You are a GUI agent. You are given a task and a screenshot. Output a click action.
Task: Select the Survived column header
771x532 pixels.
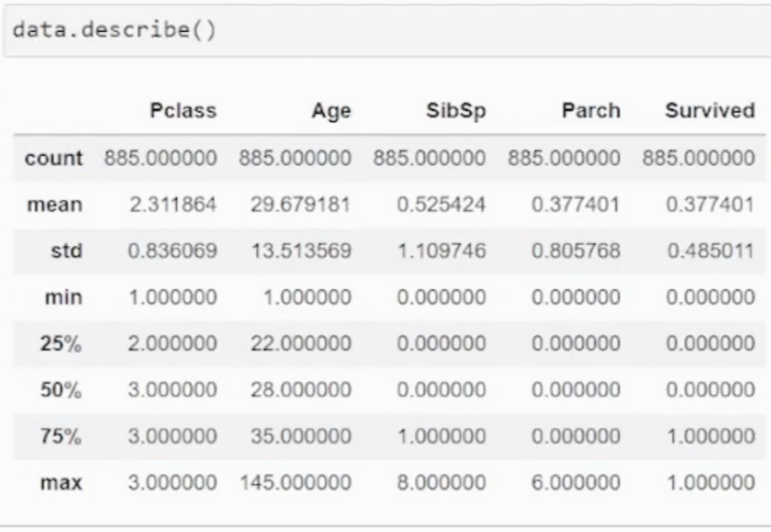click(710, 110)
